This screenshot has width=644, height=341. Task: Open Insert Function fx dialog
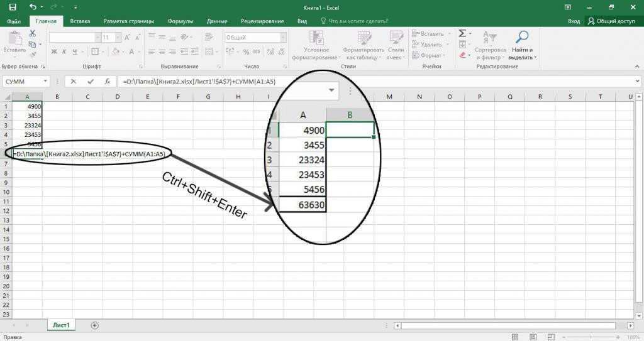[108, 82]
